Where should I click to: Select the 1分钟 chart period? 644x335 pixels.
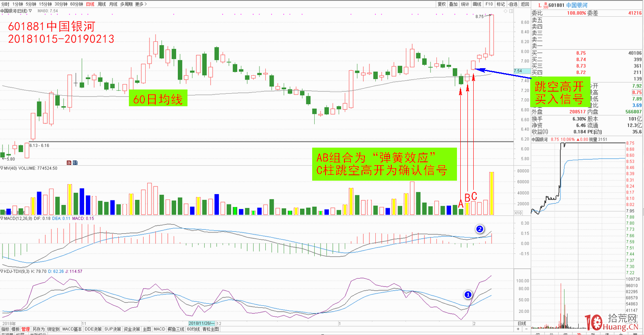(x=18, y=4)
